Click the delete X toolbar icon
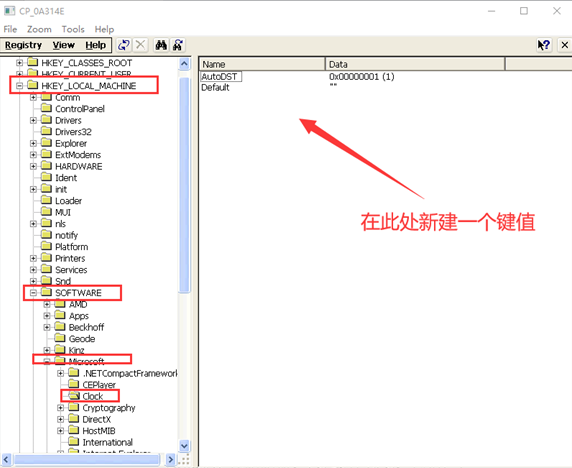572x468 pixels. click(140, 45)
